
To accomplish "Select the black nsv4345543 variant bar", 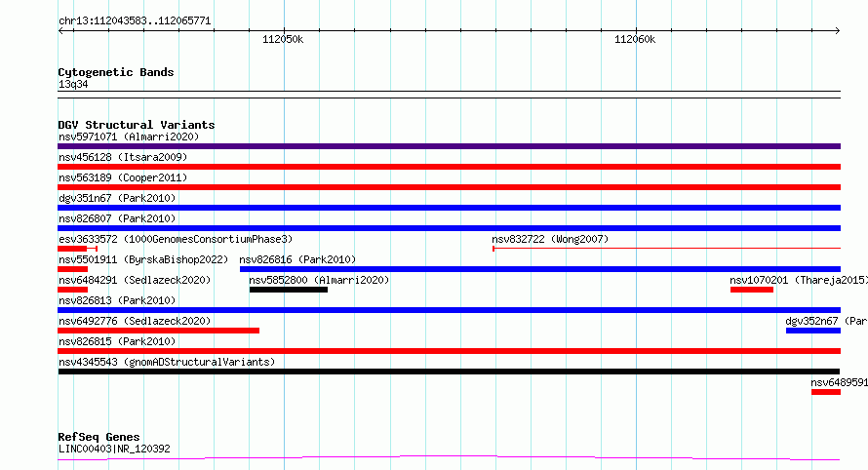I will [449, 372].
